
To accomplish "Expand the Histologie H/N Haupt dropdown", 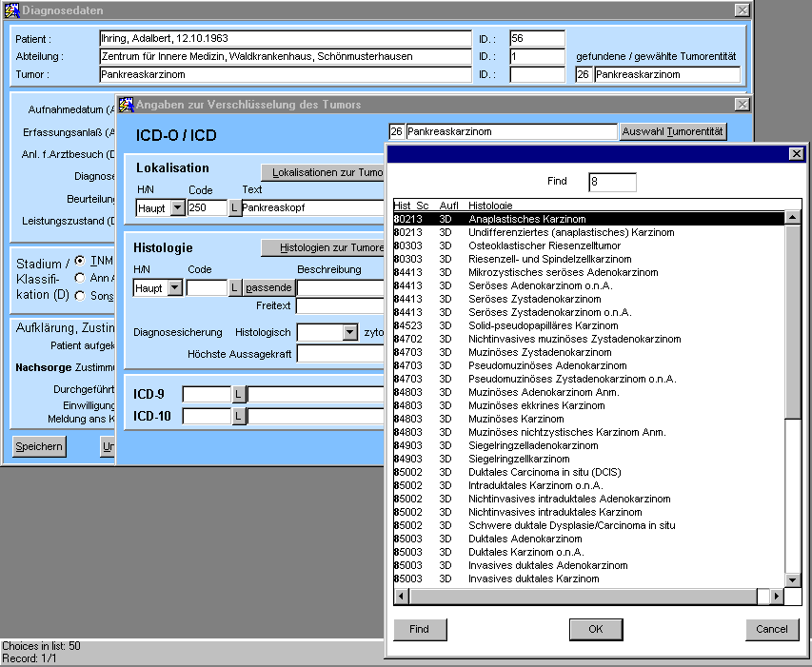I will [175, 287].
